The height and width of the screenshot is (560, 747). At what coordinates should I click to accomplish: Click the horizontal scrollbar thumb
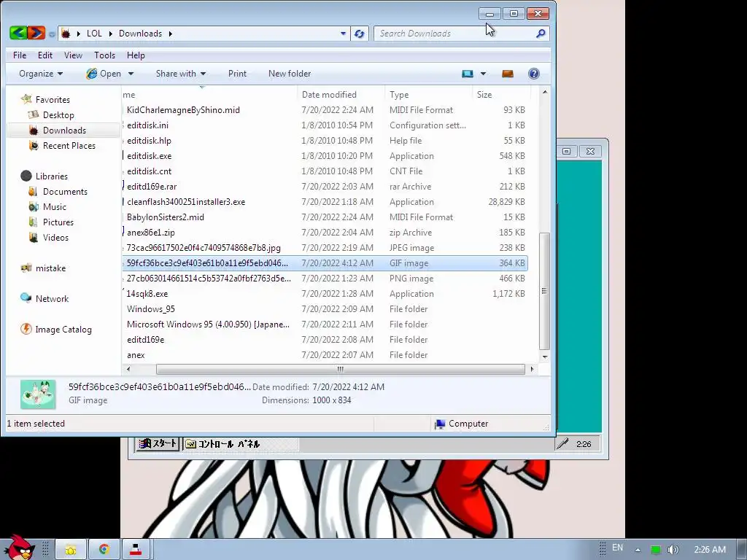(340, 369)
